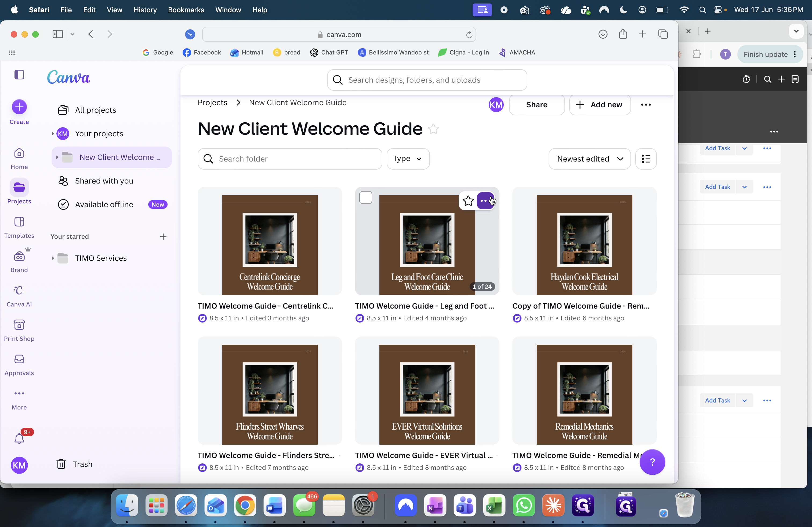
Task: Open the Templates section
Action: [x=19, y=227]
